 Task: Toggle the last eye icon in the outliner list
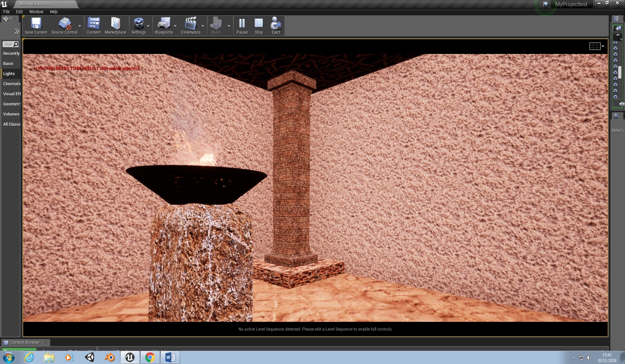pos(615,97)
